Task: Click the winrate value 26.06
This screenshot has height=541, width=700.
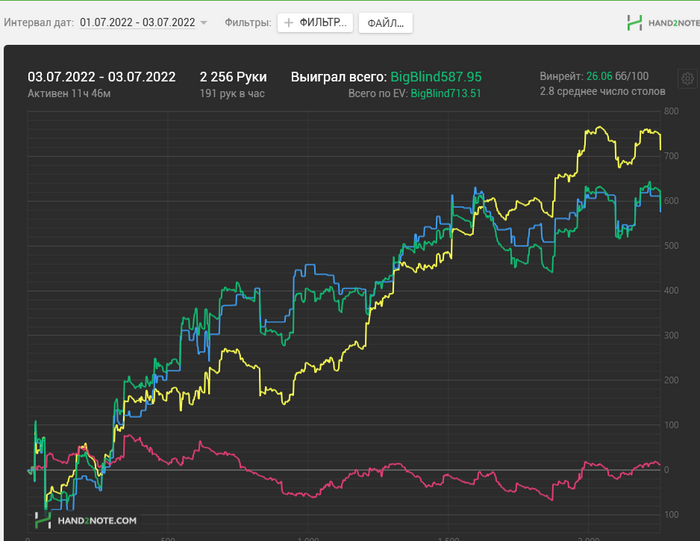Action: [x=599, y=76]
